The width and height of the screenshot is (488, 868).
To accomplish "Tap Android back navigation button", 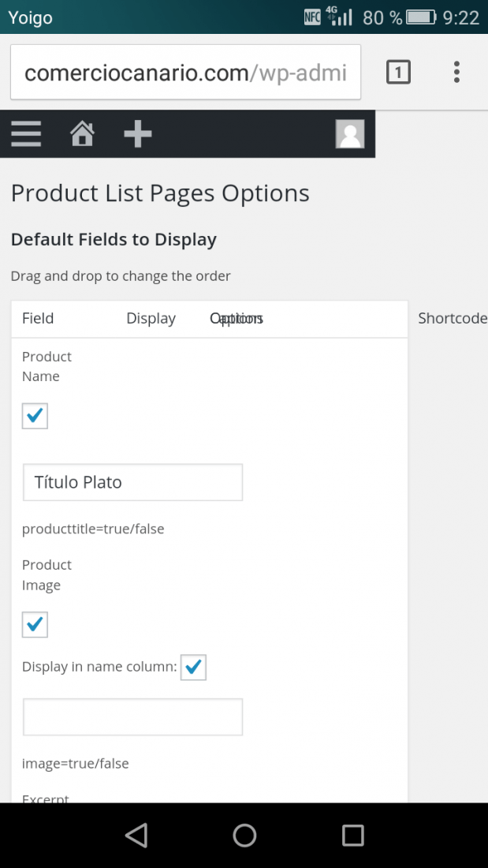I will (x=136, y=836).
